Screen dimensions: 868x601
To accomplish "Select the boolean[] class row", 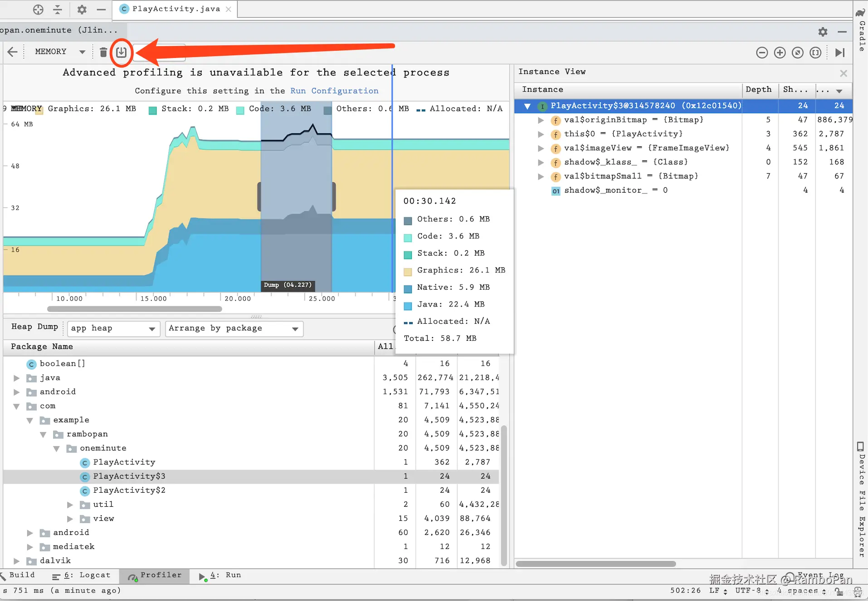I will [251, 364].
